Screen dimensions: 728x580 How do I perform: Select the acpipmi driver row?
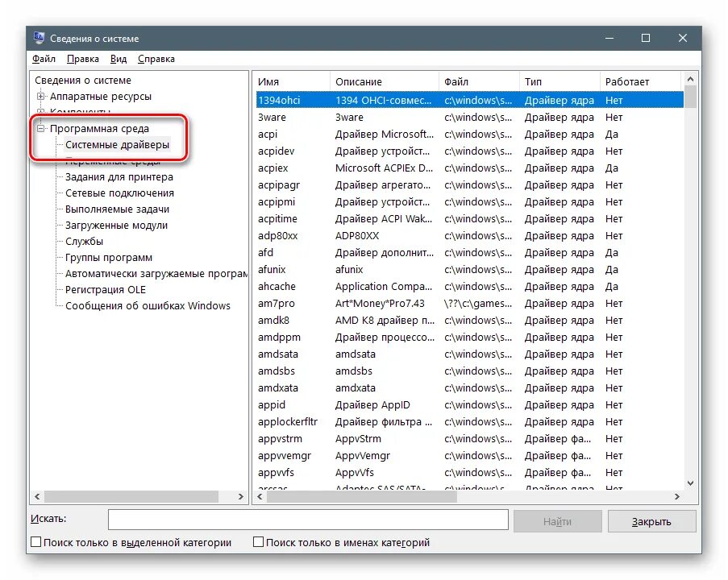[x=469, y=202]
